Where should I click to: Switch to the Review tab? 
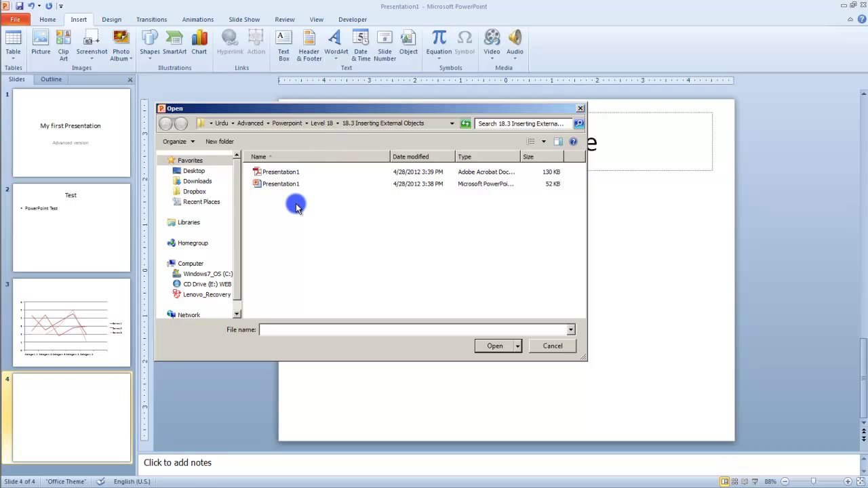coord(285,20)
